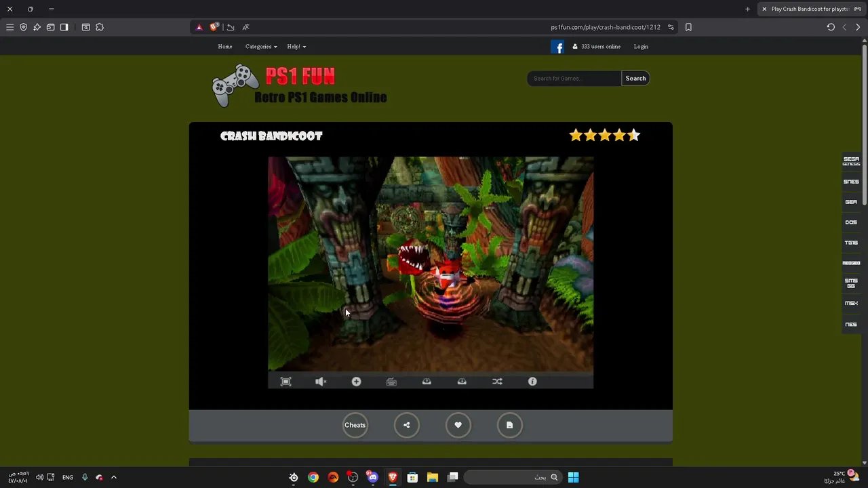Screen dimensions: 868x488
Task: Show hidden system tray icons chevron
Action: tap(113, 477)
